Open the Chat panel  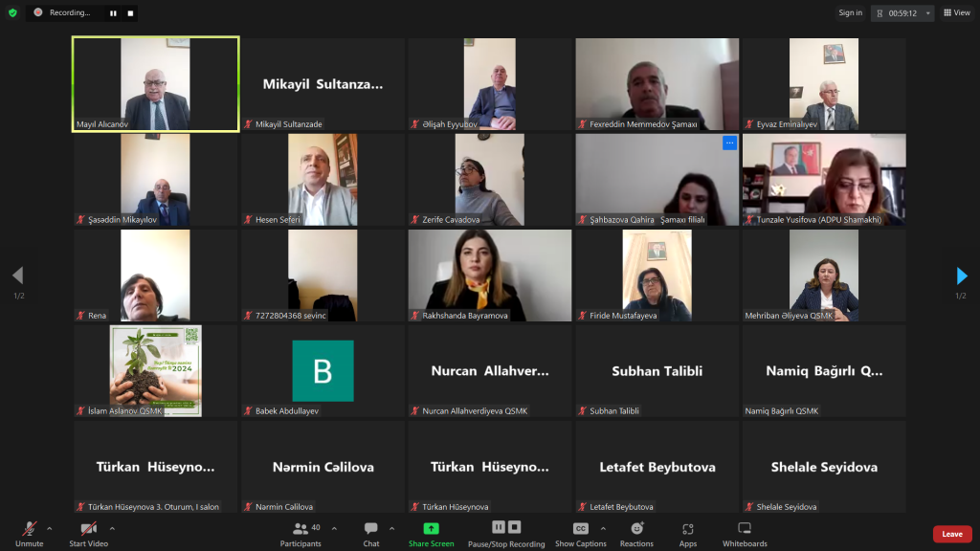[x=371, y=535]
